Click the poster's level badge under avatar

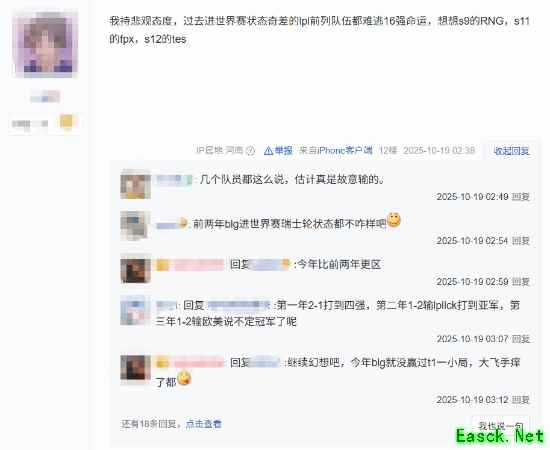point(29,124)
